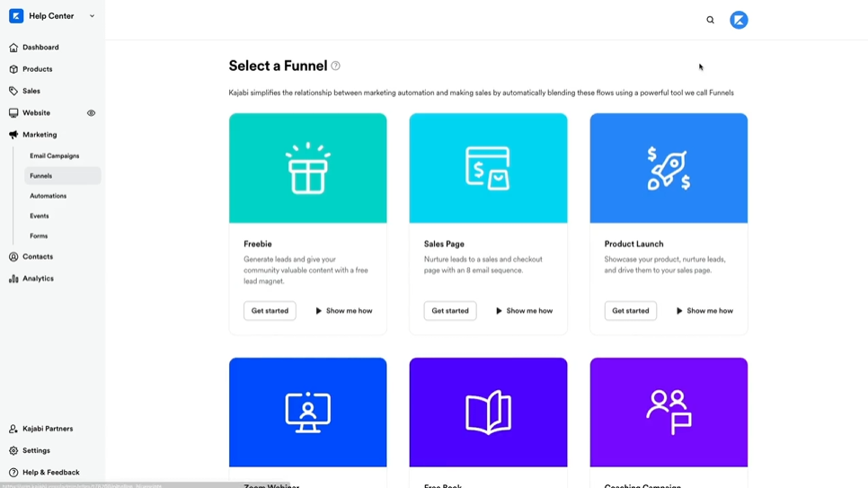This screenshot has height=488, width=868.
Task: Open the Website monitor icon
Action: [x=13, y=113]
